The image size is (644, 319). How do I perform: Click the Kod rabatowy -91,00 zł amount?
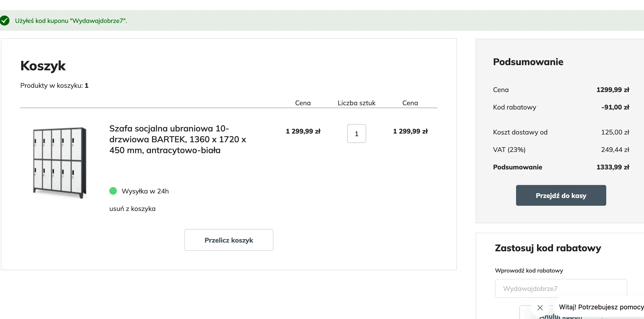(615, 107)
